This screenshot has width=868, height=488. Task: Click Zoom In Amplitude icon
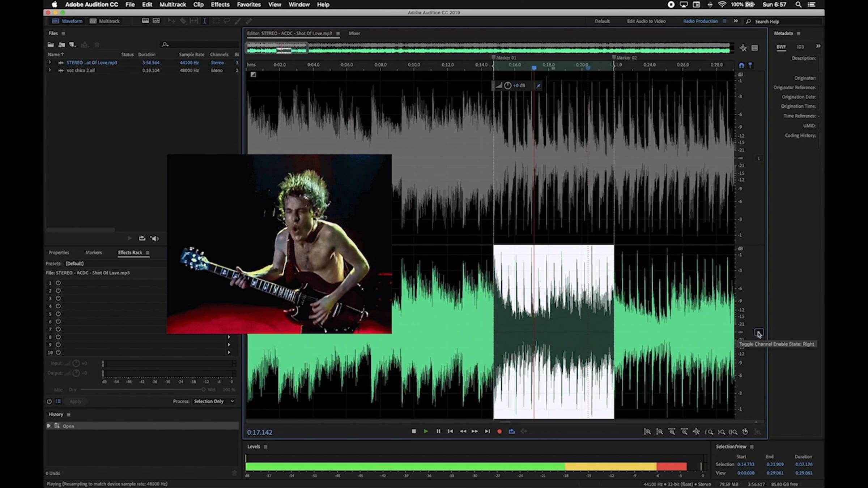(647, 432)
